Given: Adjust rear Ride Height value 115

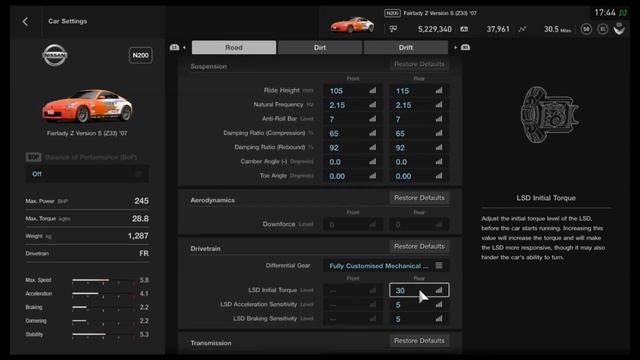Looking at the screenshot, I should coord(419,91).
